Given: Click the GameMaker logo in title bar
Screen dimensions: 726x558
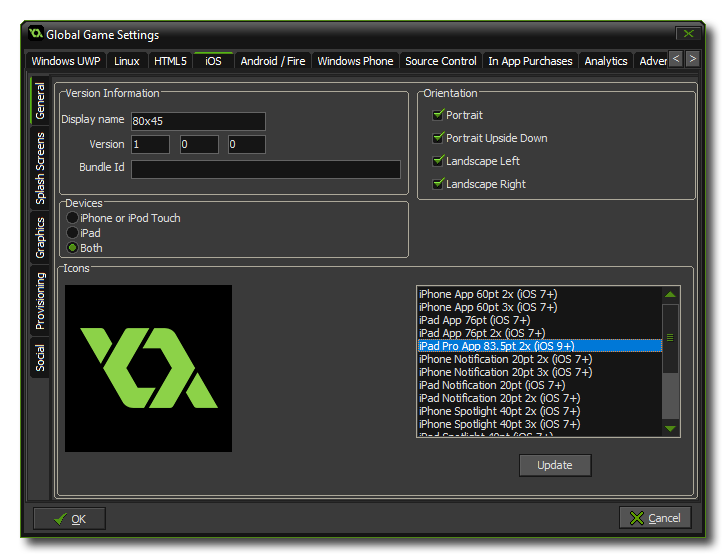Looking at the screenshot, I should click(35, 34).
